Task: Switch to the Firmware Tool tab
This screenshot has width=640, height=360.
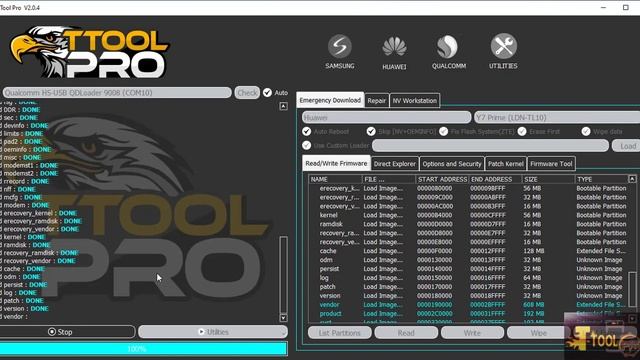Action: (551, 164)
